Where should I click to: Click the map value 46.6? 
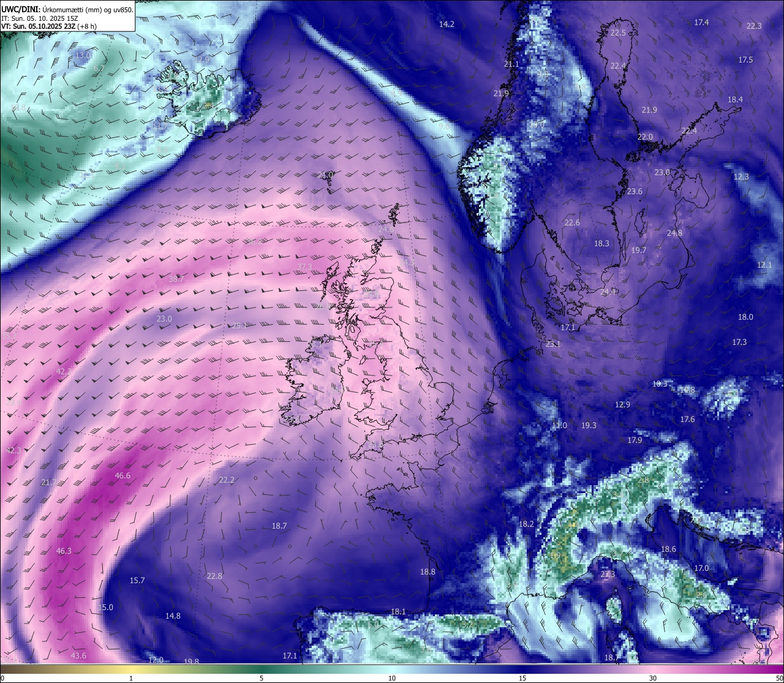[123, 476]
